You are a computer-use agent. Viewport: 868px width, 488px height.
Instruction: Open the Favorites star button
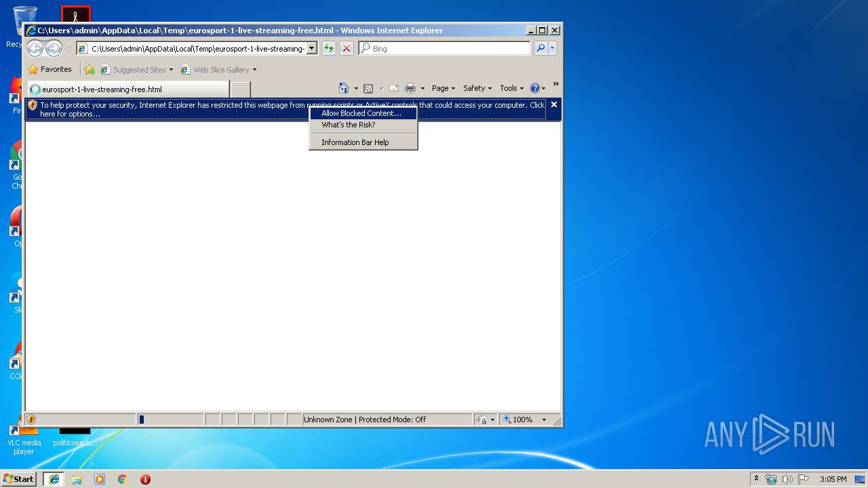[50, 69]
